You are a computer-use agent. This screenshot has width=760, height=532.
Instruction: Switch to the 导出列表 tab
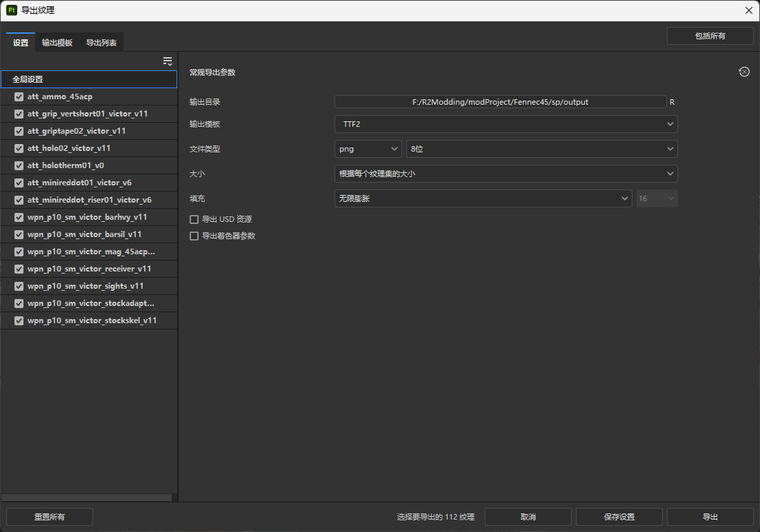101,43
